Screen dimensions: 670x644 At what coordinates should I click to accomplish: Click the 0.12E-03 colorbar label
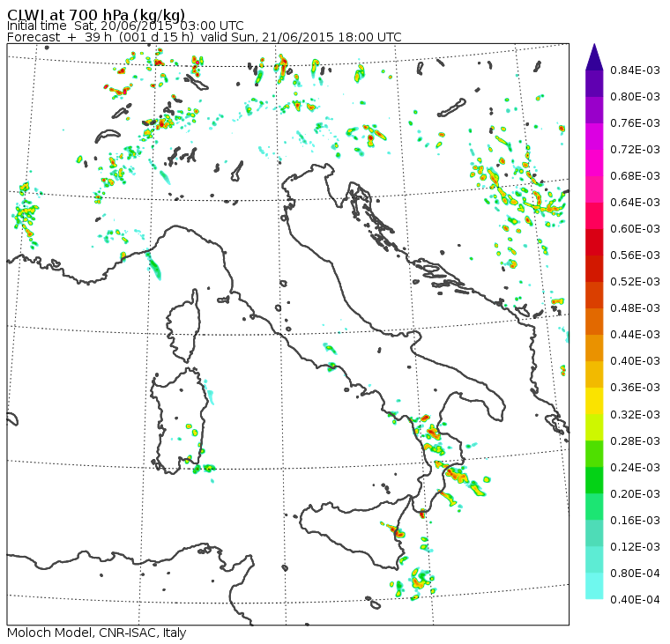click(x=635, y=547)
